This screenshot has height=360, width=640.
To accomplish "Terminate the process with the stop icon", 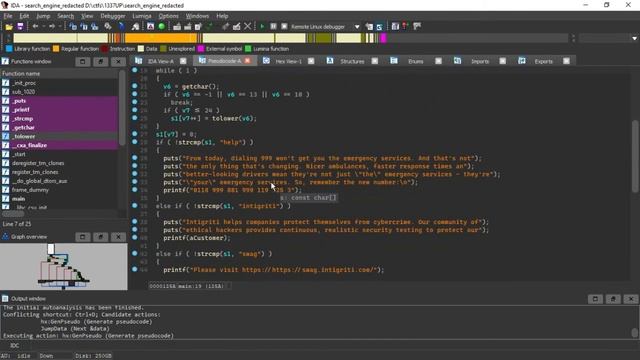I will click(284, 27).
